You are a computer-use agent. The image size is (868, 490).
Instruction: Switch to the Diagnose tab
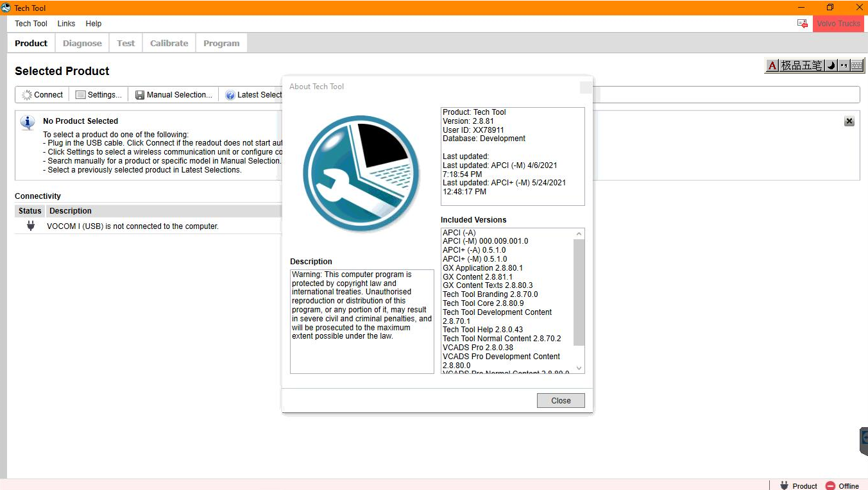pyautogui.click(x=81, y=42)
